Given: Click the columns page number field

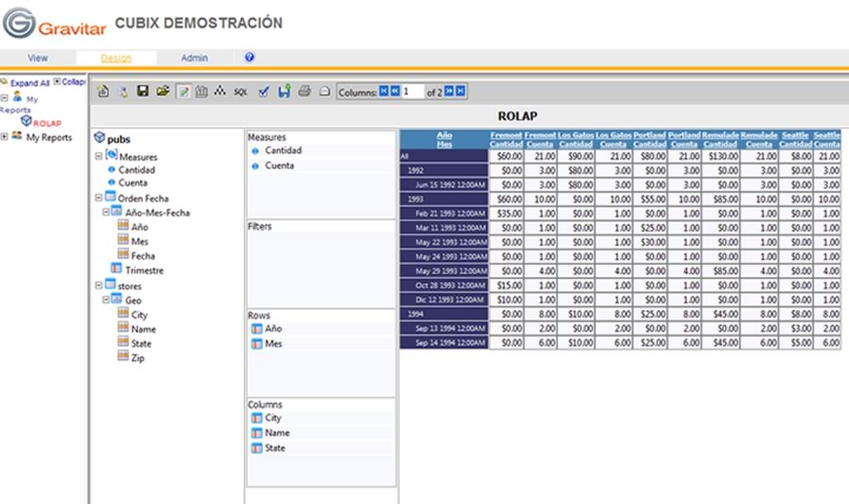Looking at the screenshot, I should pyautogui.click(x=412, y=92).
